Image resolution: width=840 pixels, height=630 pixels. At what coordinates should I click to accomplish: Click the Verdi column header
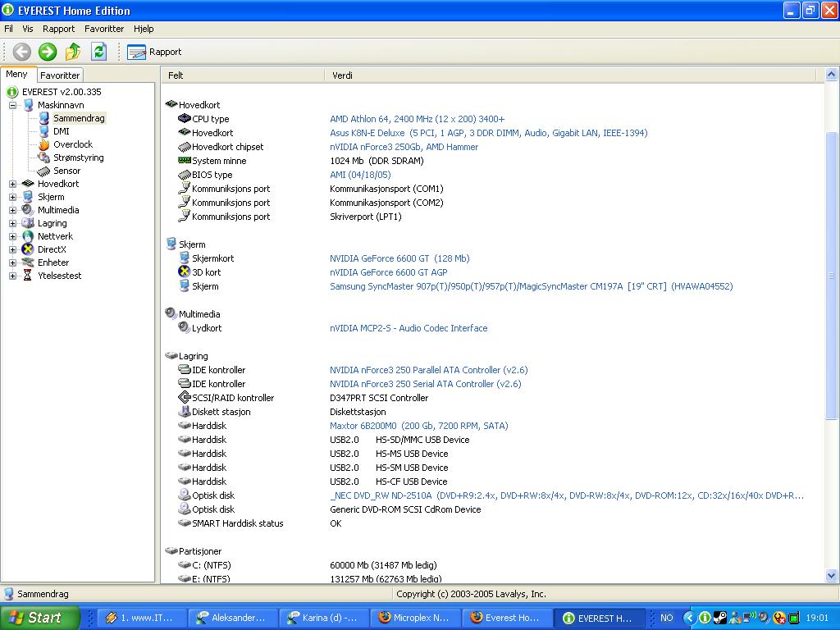tap(570, 75)
